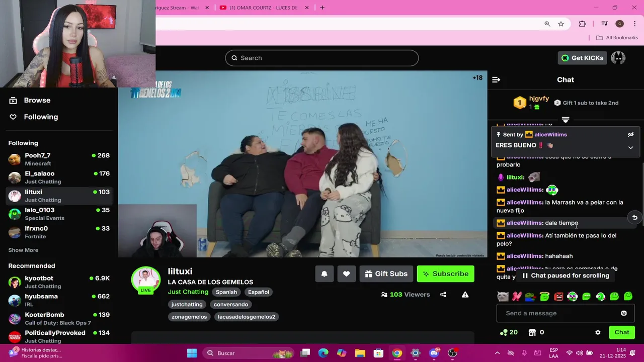Click the conversando tag
The width and height of the screenshot is (644, 362).
tap(231, 304)
